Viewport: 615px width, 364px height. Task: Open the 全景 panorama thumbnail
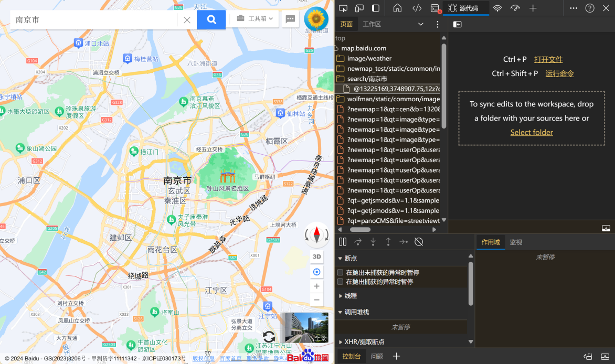(306, 327)
